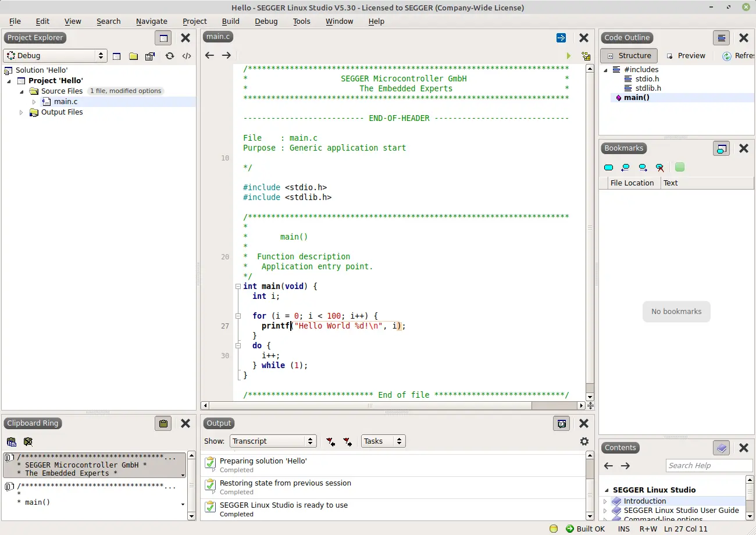756x535 pixels.
Task: Enable Structure view in Code Outline
Action: [x=629, y=55]
